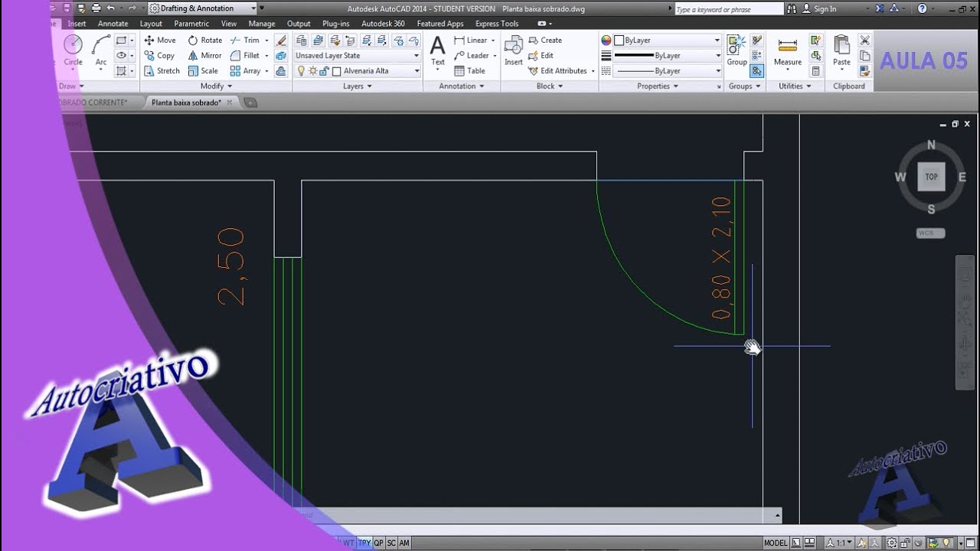The height and width of the screenshot is (551, 980).
Task: Open the Layer Properties manager icon
Action: point(302,40)
